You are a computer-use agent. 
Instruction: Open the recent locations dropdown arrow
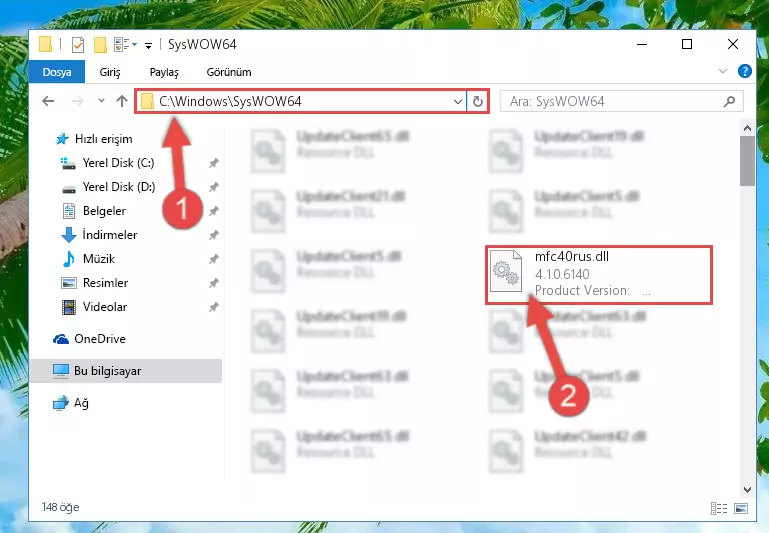click(101, 101)
